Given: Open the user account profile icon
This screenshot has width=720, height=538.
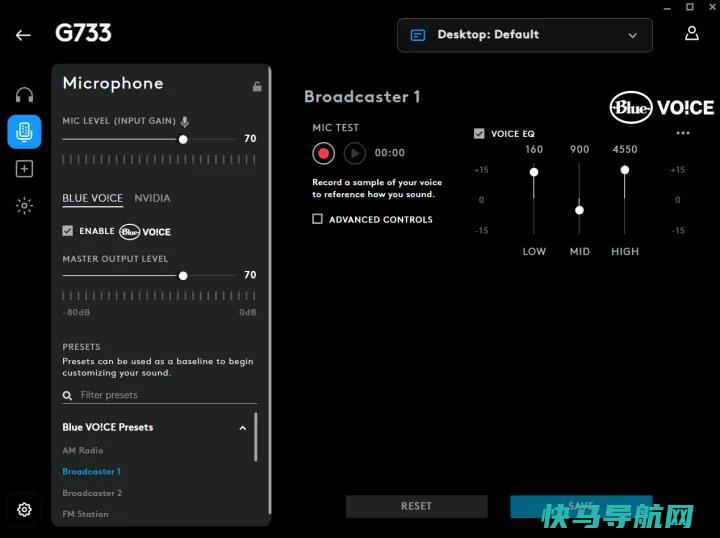Looking at the screenshot, I should (692, 34).
